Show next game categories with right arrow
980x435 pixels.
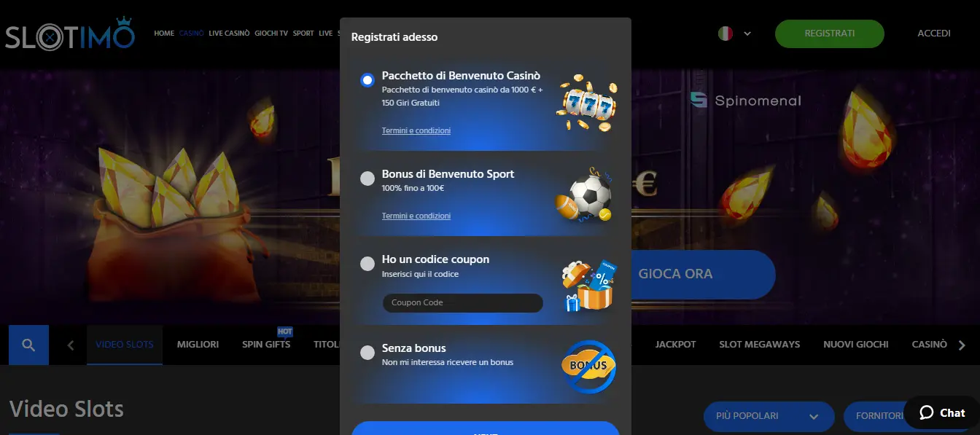962,345
